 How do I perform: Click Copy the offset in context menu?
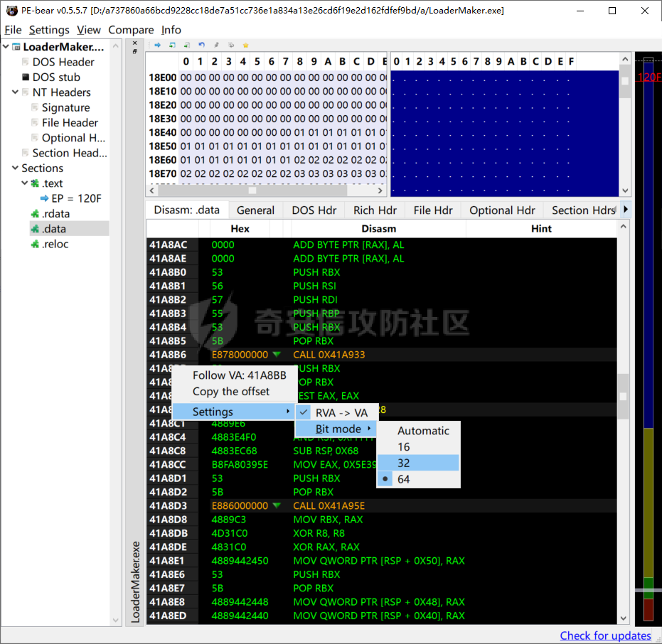click(231, 392)
